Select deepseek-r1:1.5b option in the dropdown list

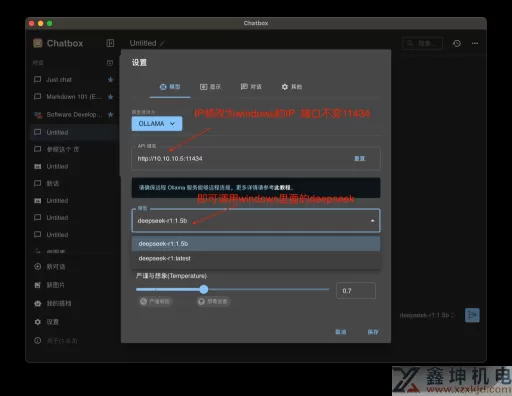pyautogui.click(x=256, y=244)
